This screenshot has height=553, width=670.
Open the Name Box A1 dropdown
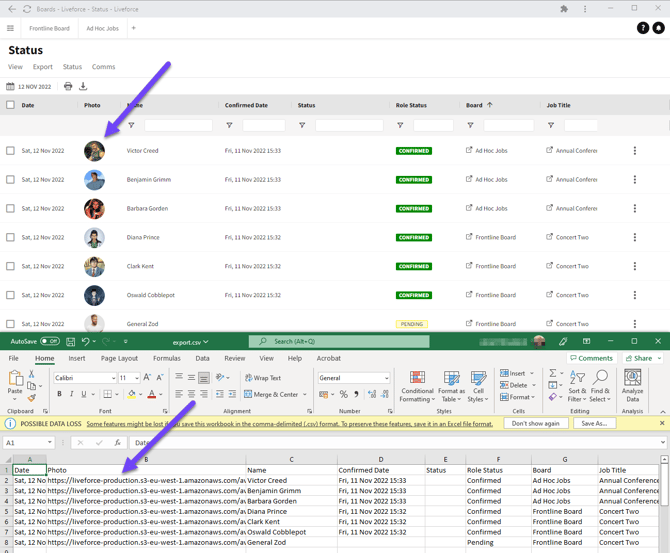pos(50,442)
